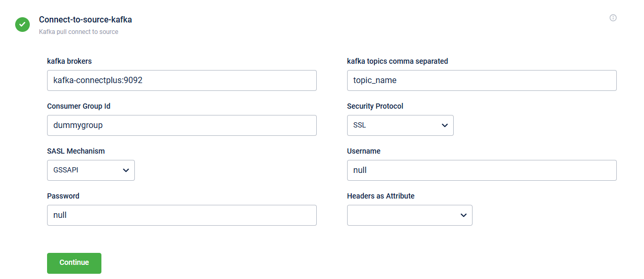Screen dimensions: 644x279
Task: Select the Consumer Group Id field
Action: coord(181,125)
